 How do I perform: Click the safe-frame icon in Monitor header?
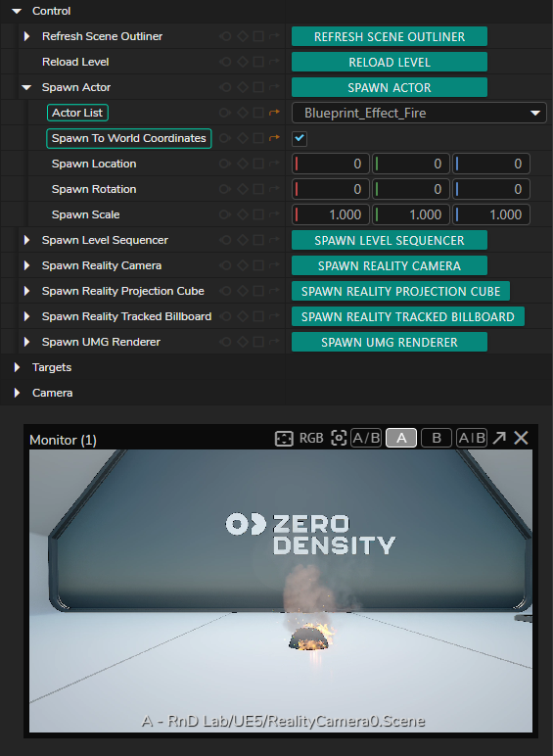click(x=284, y=439)
